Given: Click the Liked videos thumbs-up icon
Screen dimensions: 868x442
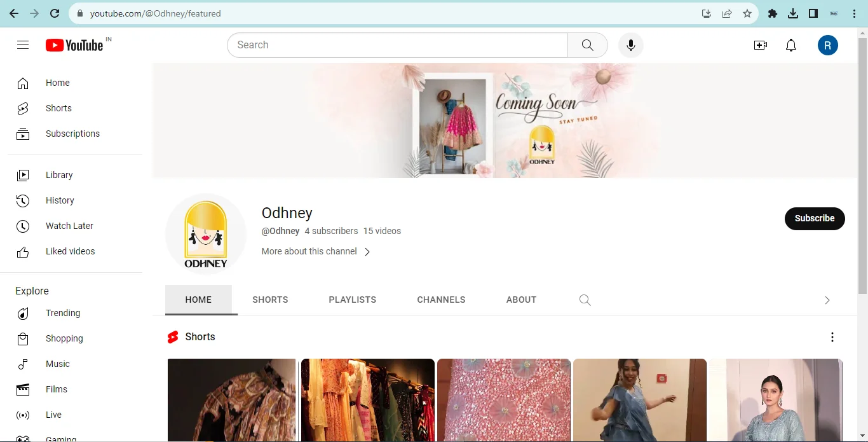Looking at the screenshot, I should pos(23,252).
